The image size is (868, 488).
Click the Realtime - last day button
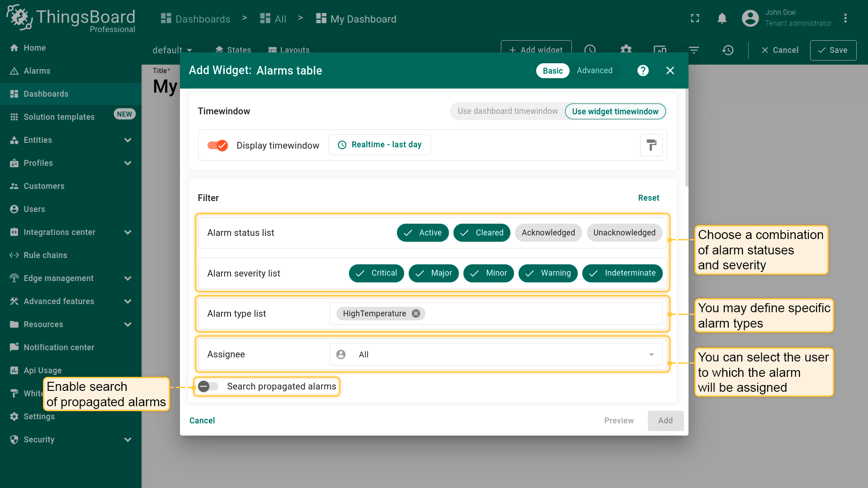(380, 145)
